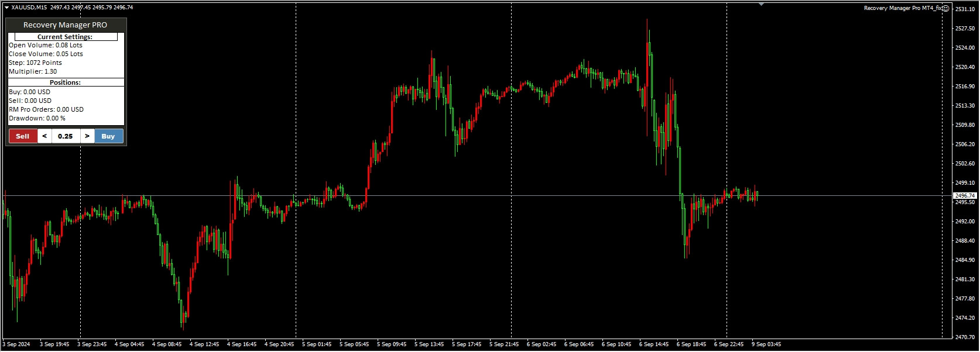Click the Current Settings header box
This screenshot has height=352, width=980.
[x=66, y=37]
